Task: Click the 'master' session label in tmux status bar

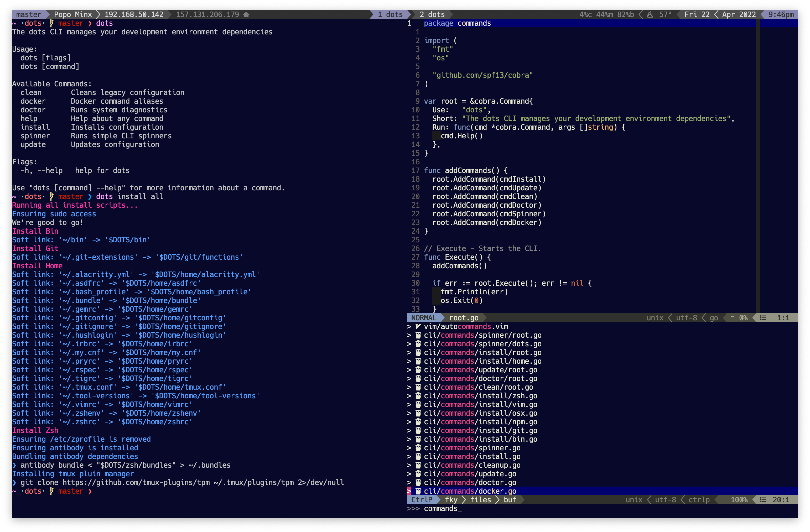Action: 29,14
